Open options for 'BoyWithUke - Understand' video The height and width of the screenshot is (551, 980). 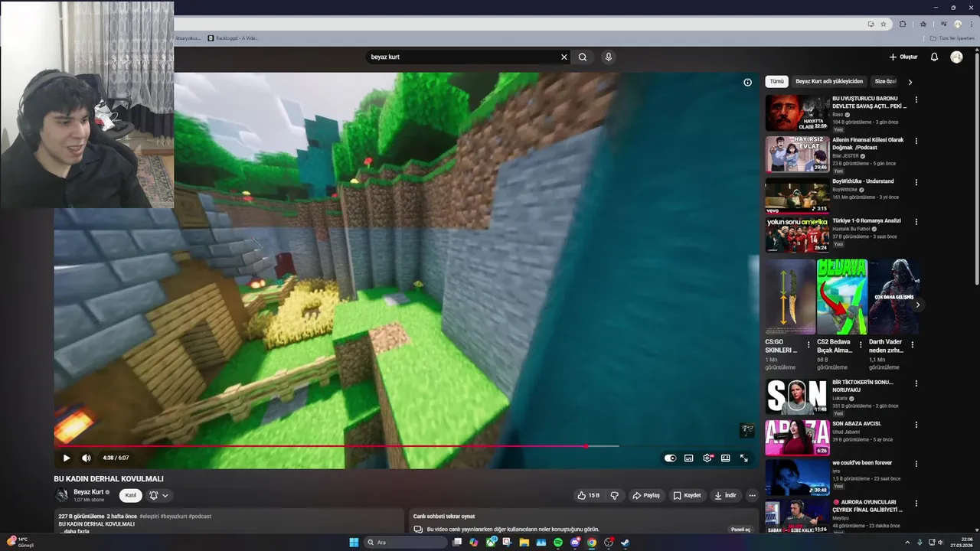click(916, 182)
